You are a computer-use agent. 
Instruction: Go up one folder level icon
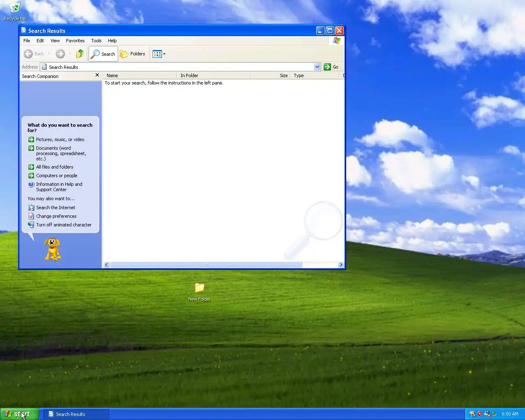click(80, 54)
